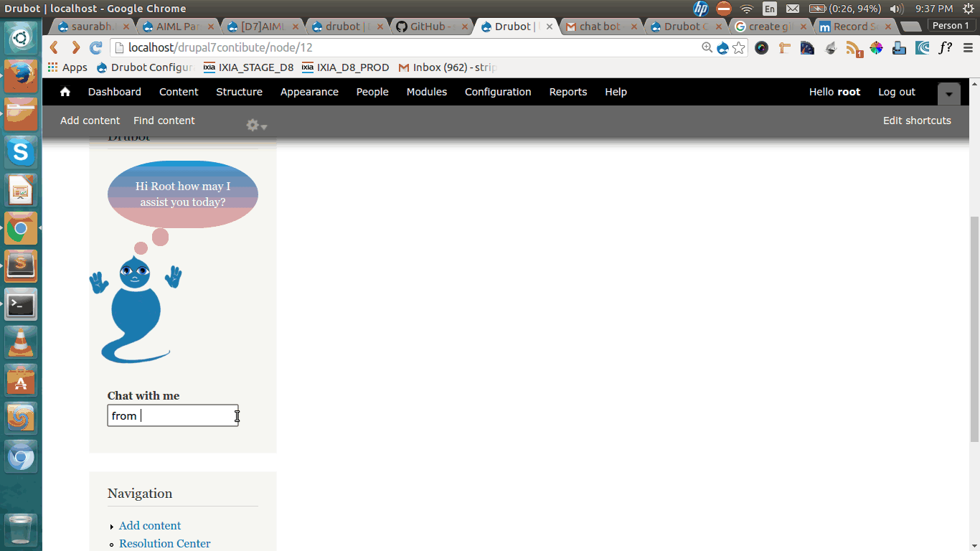Click the Person 1 profile button
Image resolution: width=980 pixels, height=551 pixels.
pos(951,26)
